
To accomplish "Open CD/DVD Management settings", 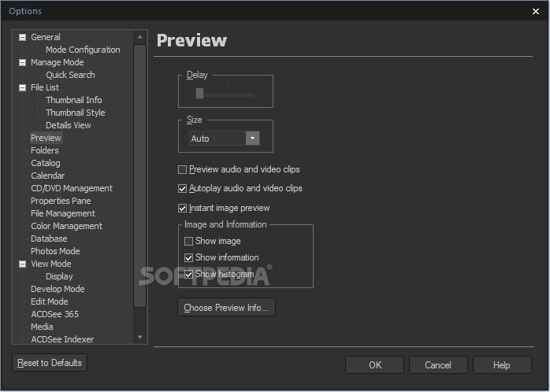I will coord(72,188).
